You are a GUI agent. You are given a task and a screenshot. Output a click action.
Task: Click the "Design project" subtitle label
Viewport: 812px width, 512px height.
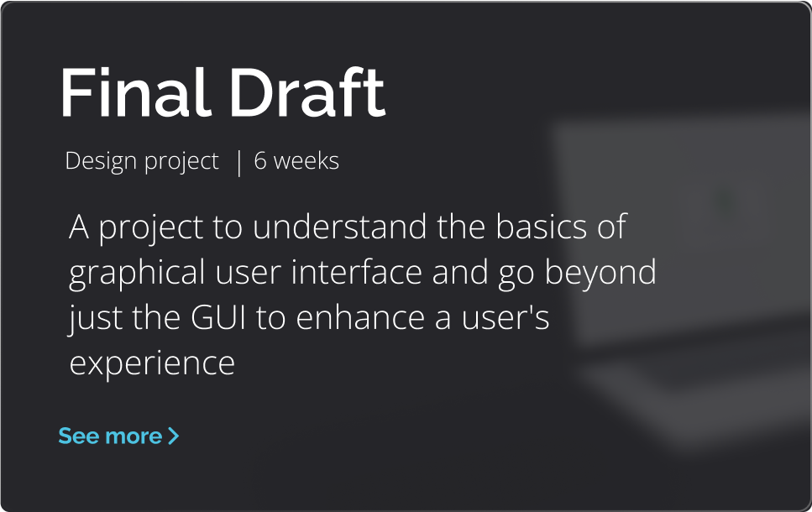coord(142,161)
